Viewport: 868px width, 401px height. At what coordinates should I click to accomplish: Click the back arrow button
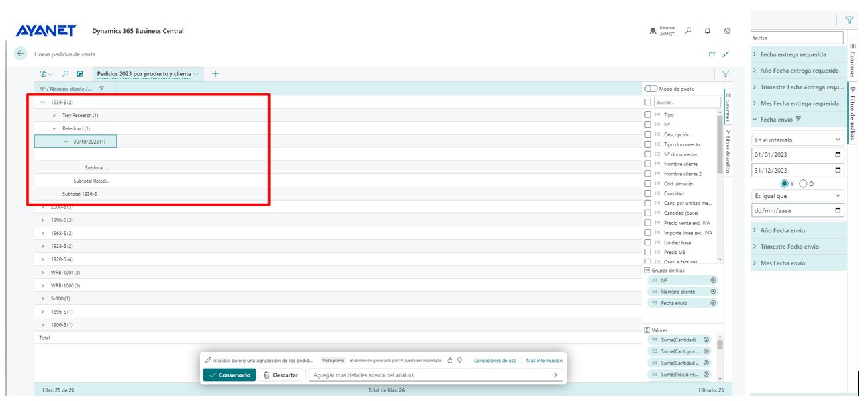point(21,54)
